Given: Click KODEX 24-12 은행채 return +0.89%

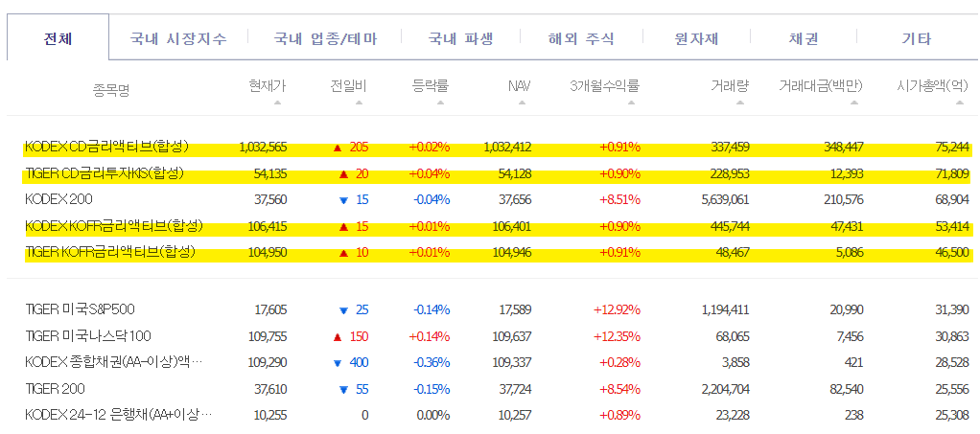Looking at the screenshot, I should tap(619, 415).
